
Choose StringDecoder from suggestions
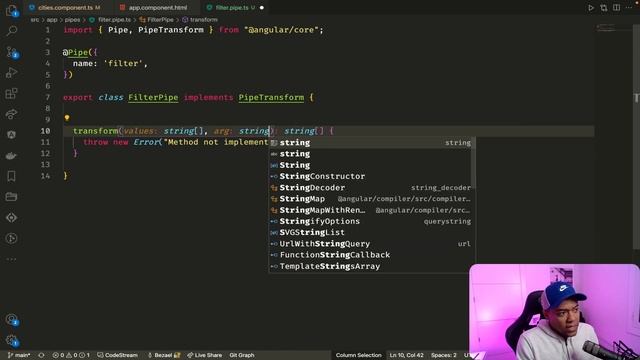(x=371, y=188)
